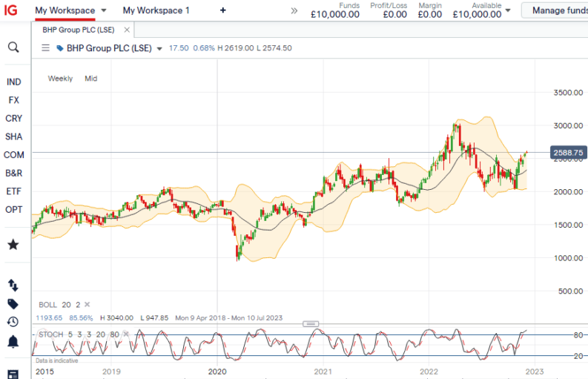
Task: Click the L 2574.50 low value
Action: tap(274, 48)
